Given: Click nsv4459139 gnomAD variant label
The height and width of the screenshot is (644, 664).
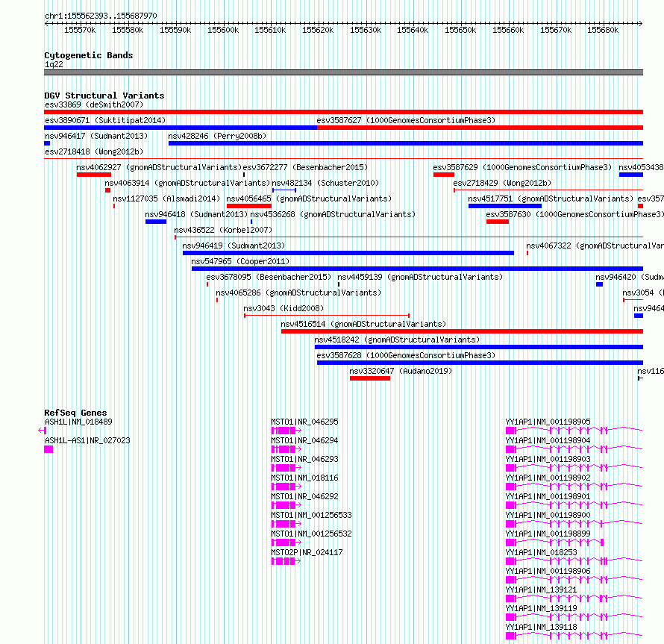Looking at the screenshot, I should click(x=420, y=277).
